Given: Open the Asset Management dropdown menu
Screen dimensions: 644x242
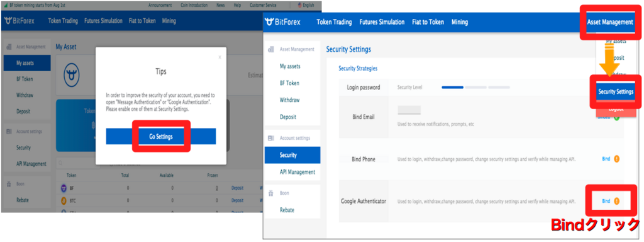Looking at the screenshot, I should click(610, 22).
